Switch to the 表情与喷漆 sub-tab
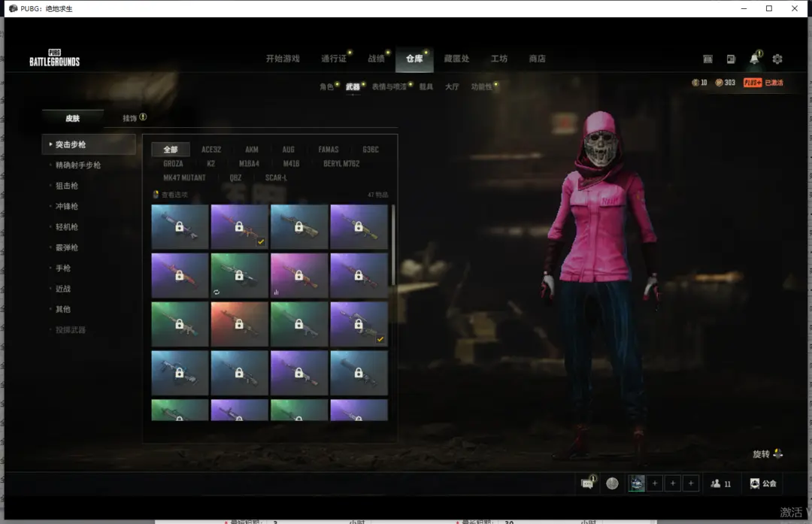 pyautogui.click(x=389, y=86)
